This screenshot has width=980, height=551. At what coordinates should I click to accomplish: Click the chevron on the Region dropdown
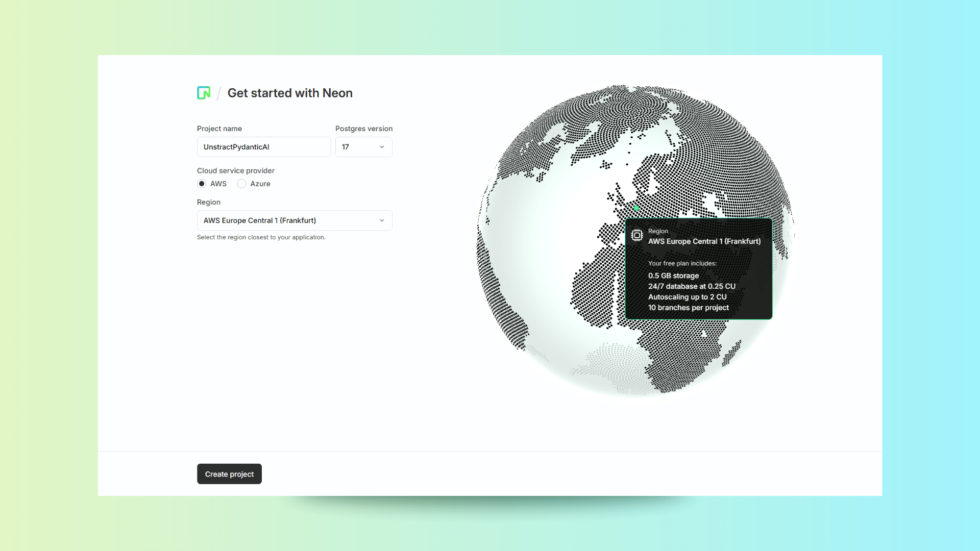382,220
